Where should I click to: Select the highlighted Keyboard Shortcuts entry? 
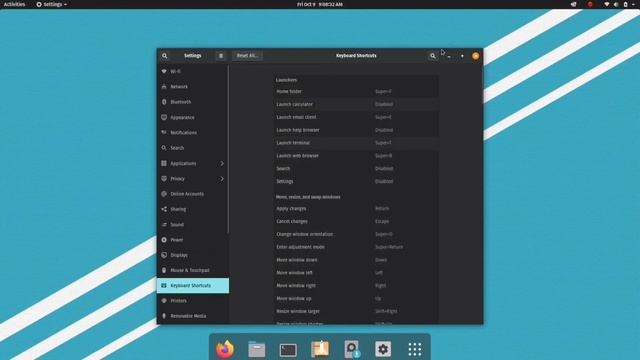pyautogui.click(x=193, y=285)
